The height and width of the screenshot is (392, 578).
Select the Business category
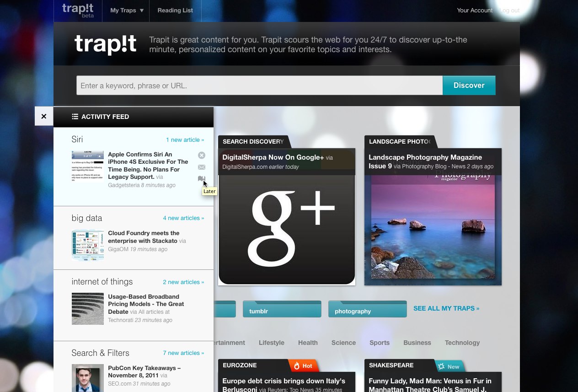click(x=417, y=343)
